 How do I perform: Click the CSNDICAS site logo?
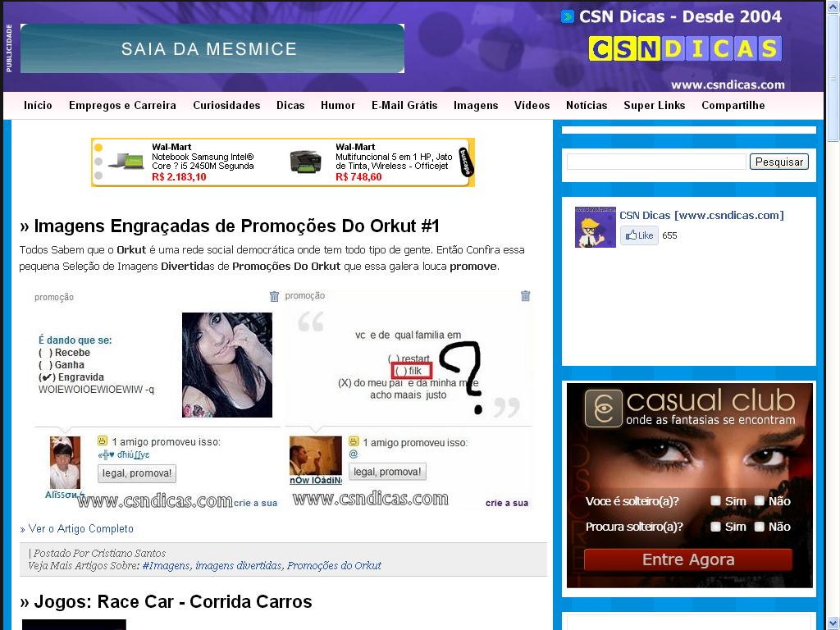pos(685,48)
